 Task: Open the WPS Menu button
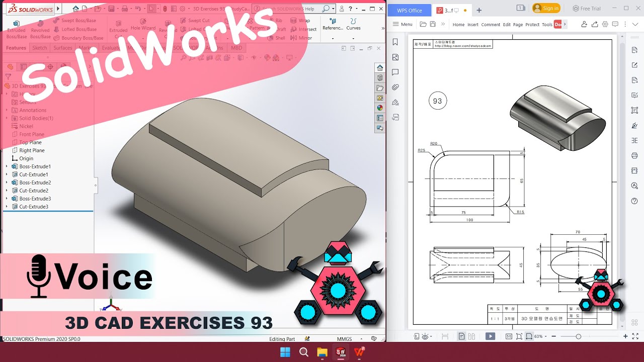click(x=403, y=24)
